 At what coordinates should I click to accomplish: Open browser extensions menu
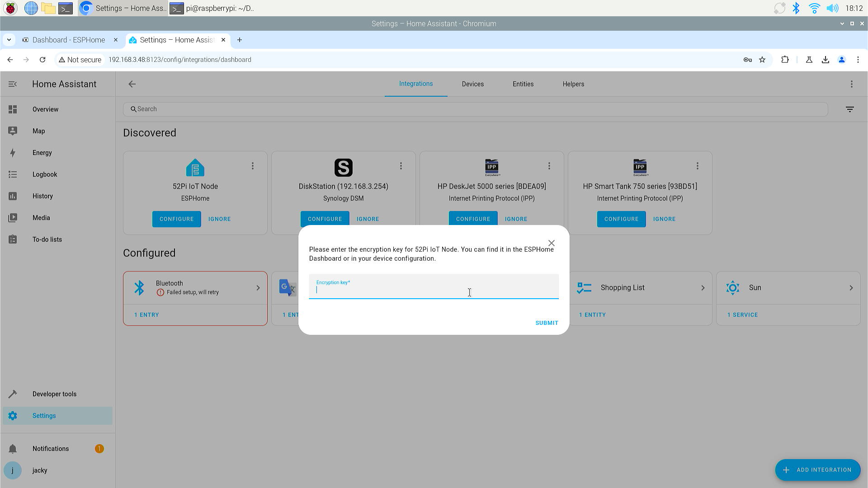click(785, 60)
